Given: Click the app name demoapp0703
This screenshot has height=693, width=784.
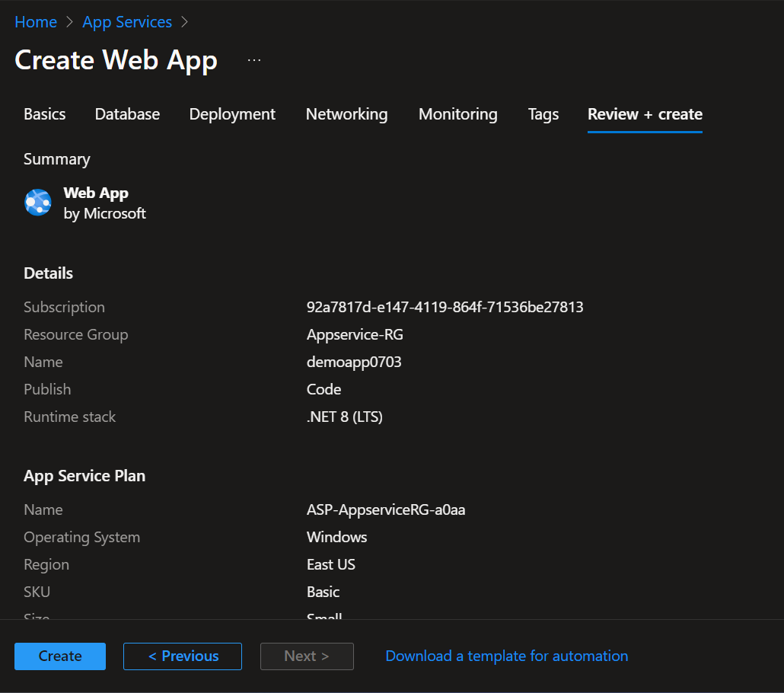Looking at the screenshot, I should [x=353, y=362].
